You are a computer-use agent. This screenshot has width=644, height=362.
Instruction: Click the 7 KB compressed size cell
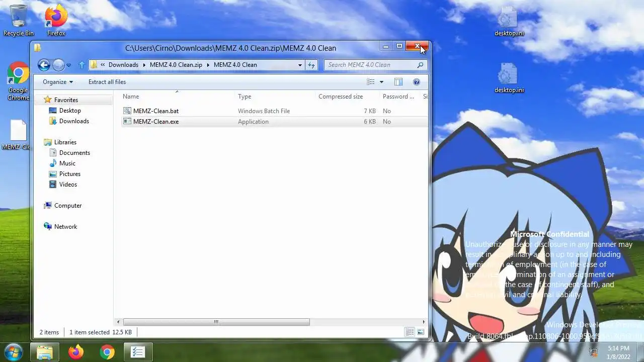pos(370,111)
